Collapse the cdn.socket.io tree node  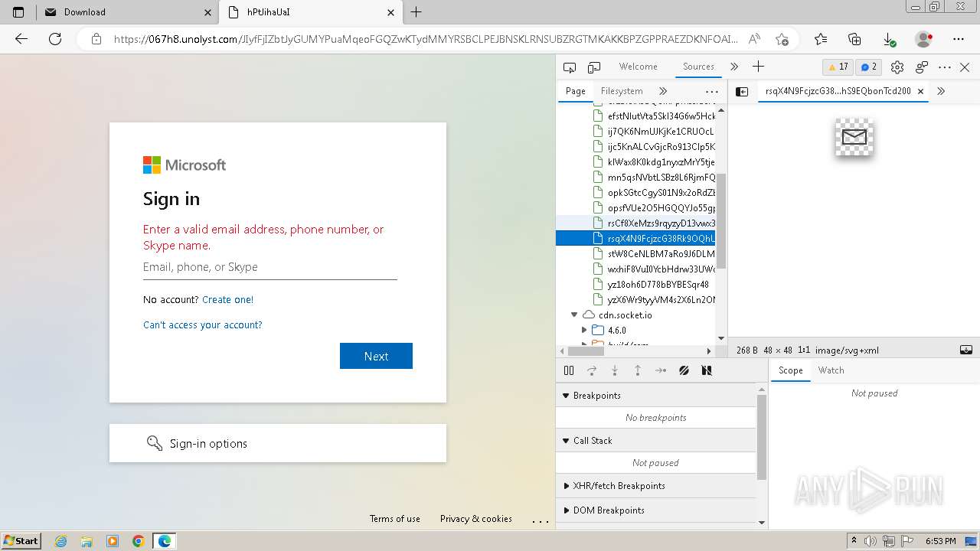[x=573, y=315]
